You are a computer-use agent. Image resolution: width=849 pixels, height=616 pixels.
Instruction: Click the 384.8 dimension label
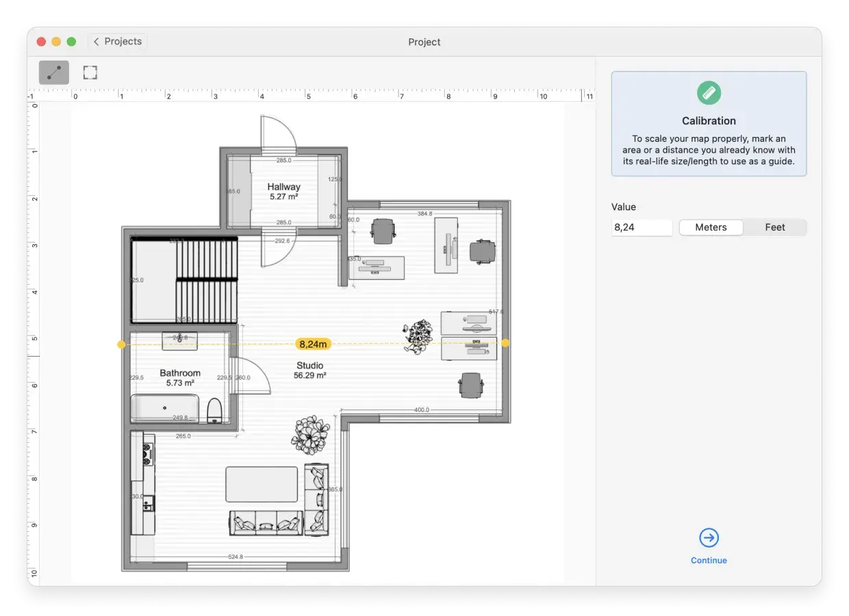(425, 214)
